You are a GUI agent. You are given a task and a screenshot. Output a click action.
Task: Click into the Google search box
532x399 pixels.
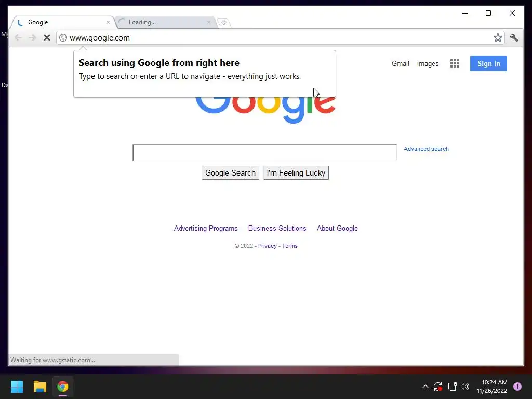pyautogui.click(x=264, y=153)
